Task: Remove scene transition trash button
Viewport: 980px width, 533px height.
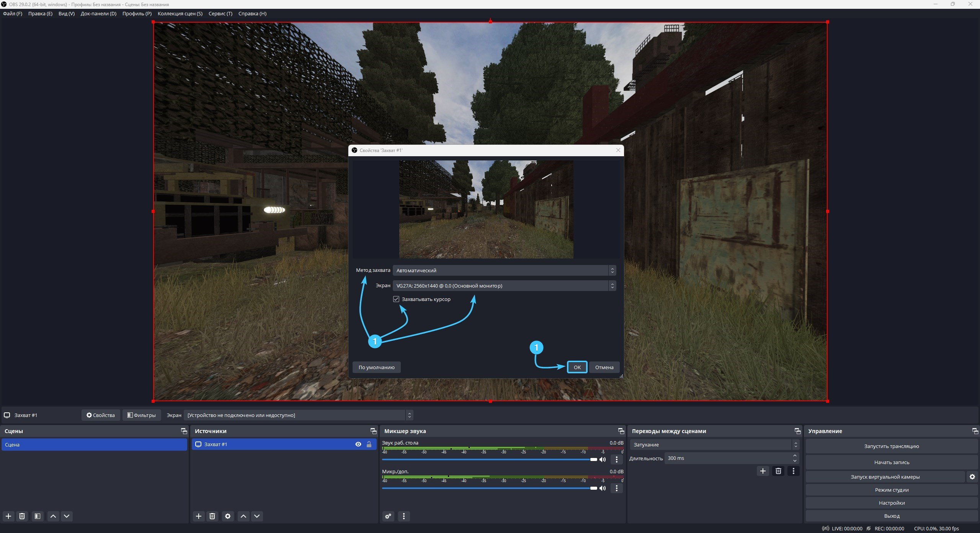Action: (x=778, y=471)
